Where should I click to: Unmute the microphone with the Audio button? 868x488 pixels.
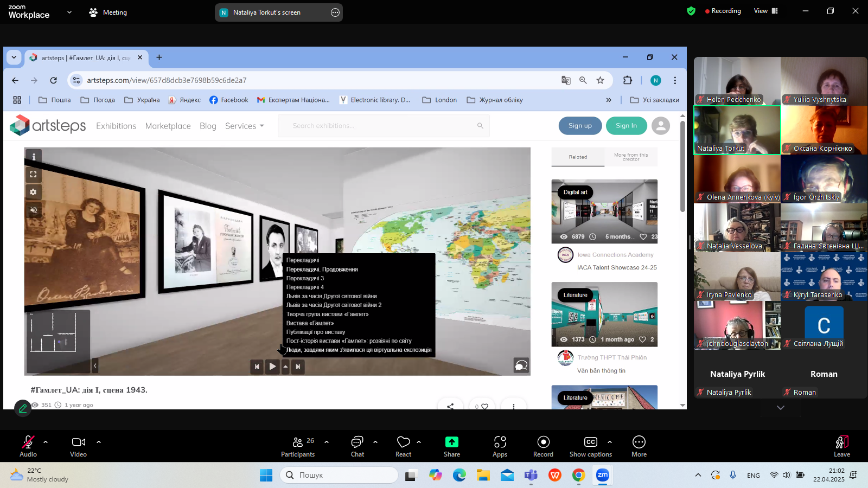click(28, 446)
